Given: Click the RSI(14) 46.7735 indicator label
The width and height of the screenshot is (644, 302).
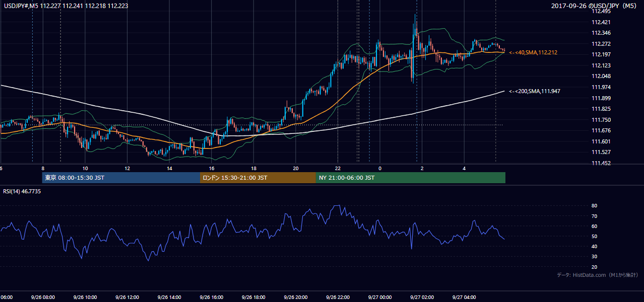Looking at the screenshot, I should [22, 192].
